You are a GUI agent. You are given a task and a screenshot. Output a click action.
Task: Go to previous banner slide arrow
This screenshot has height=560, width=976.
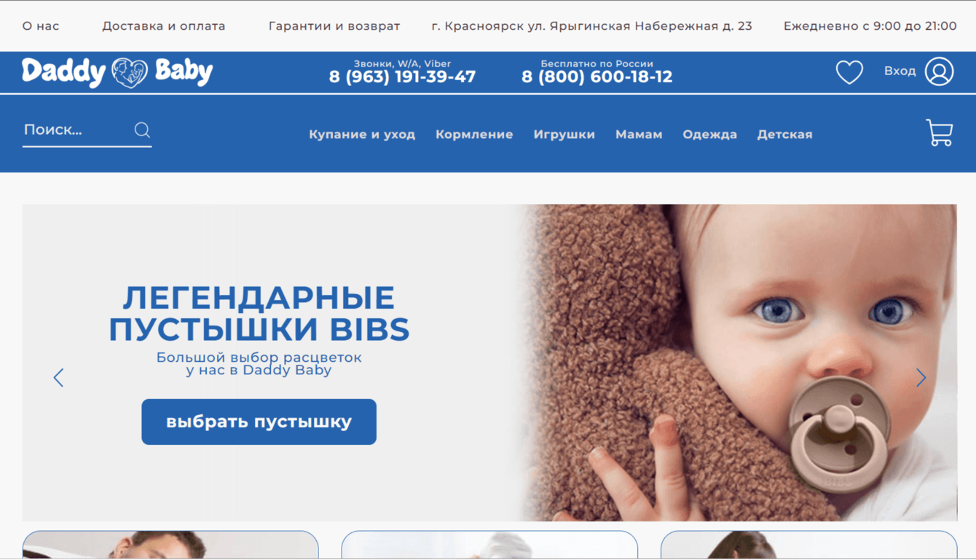[58, 377]
